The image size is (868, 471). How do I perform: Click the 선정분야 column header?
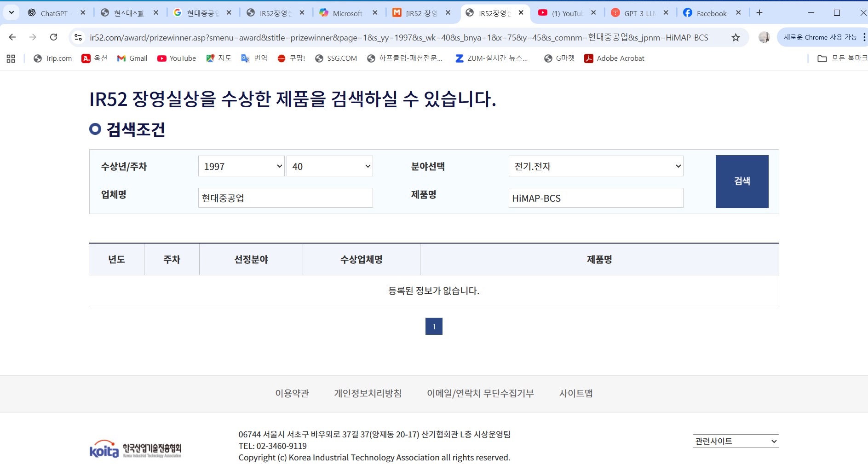click(x=251, y=260)
